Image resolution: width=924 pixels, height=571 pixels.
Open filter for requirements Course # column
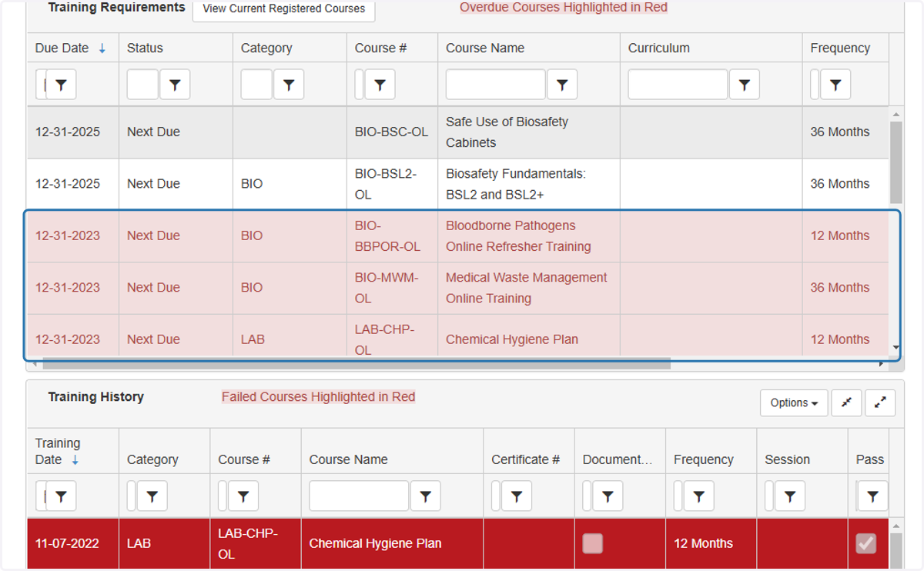380,85
